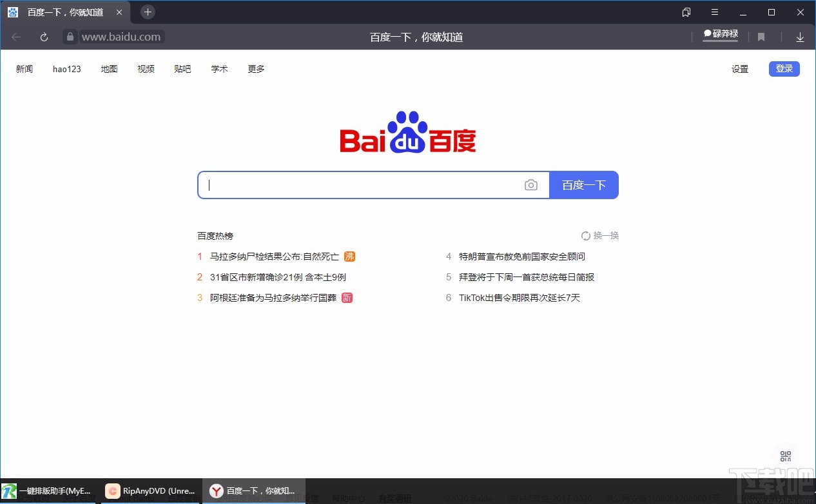Screen dimensions: 816x504
Task: Open a new tab with the plus button
Action: (x=148, y=12)
